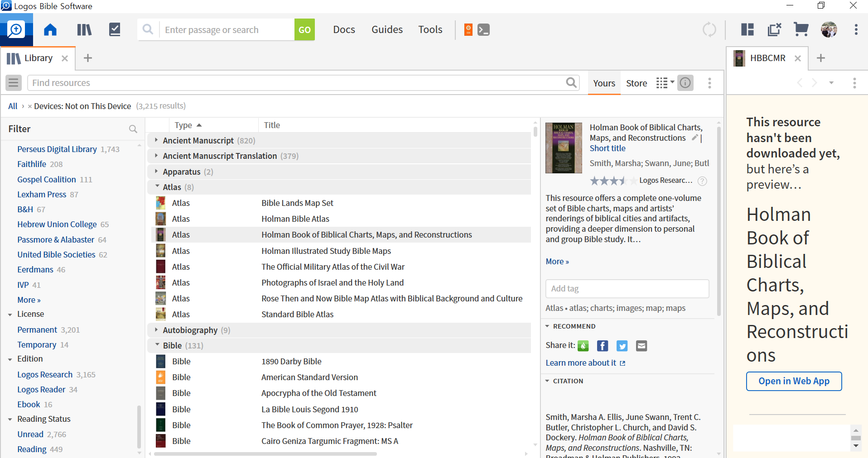Open the Tools menu
The height and width of the screenshot is (458, 868).
pyautogui.click(x=430, y=29)
